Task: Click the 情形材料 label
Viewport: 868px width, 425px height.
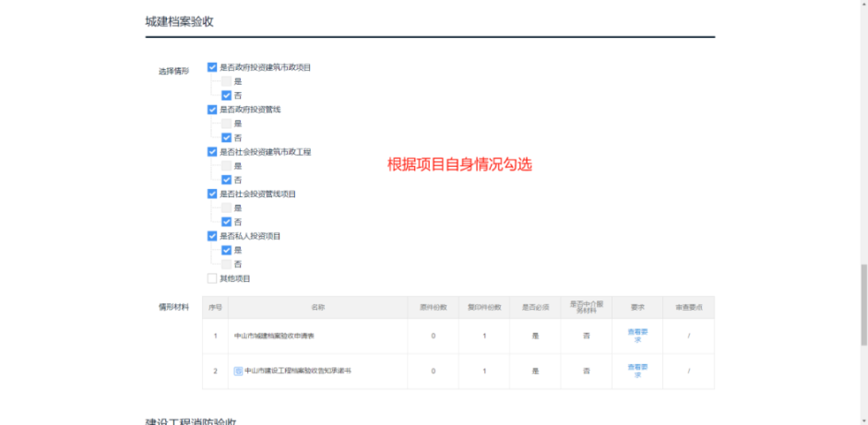Action: point(173,307)
